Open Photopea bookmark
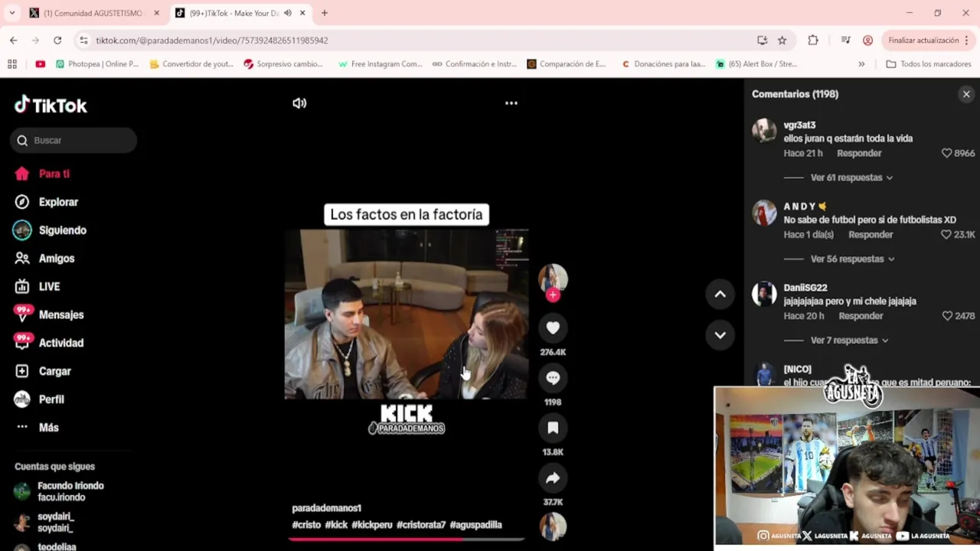The image size is (980, 551). (97, 64)
